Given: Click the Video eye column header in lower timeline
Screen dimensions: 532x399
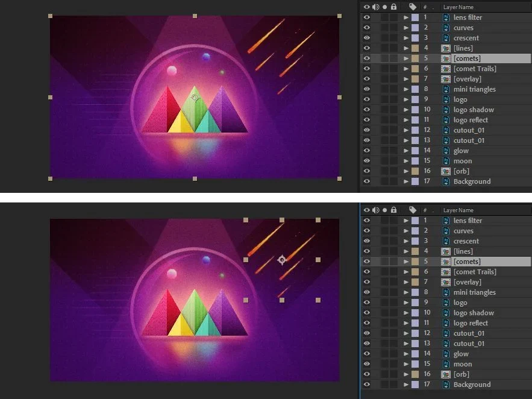Looking at the screenshot, I should (367, 210).
